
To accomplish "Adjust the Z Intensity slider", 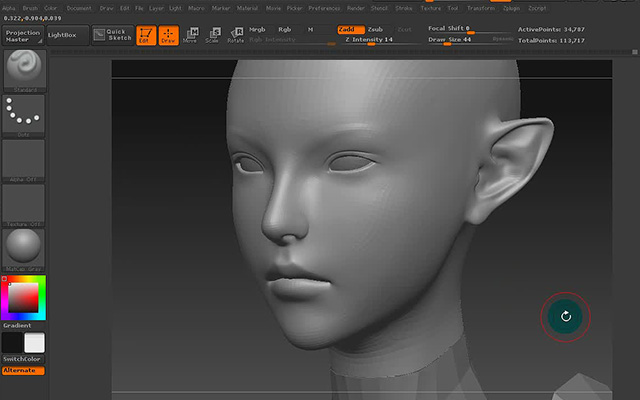I will (x=382, y=40).
